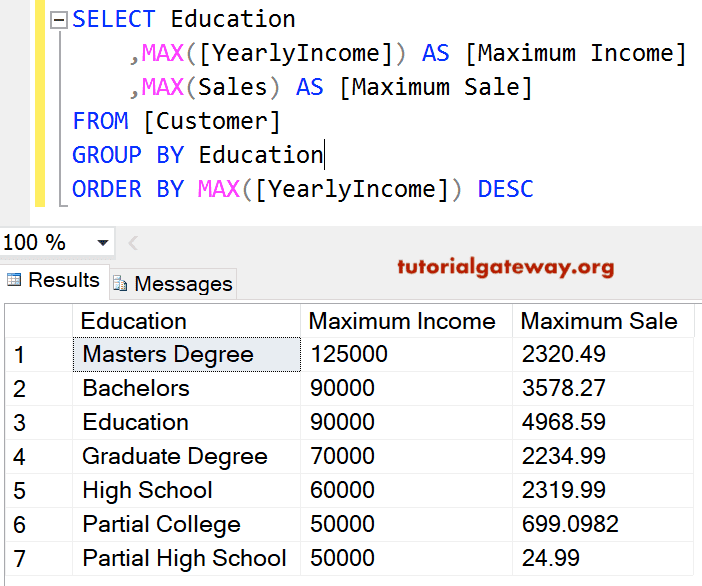Open the 100 % zoom dropdown

[x=103, y=243]
